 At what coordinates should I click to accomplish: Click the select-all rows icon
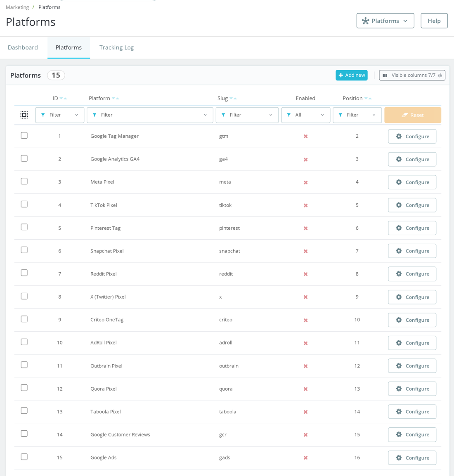[x=24, y=115]
